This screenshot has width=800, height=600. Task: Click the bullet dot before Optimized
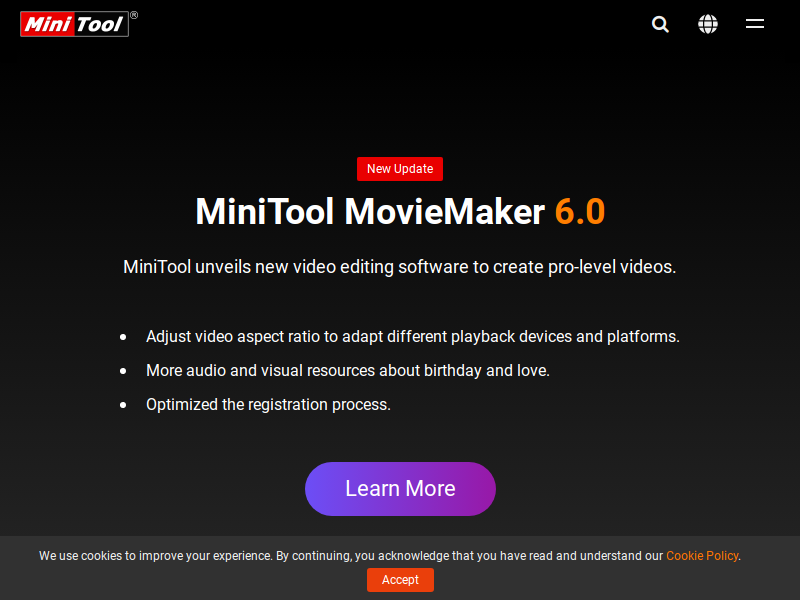point(123,405)
